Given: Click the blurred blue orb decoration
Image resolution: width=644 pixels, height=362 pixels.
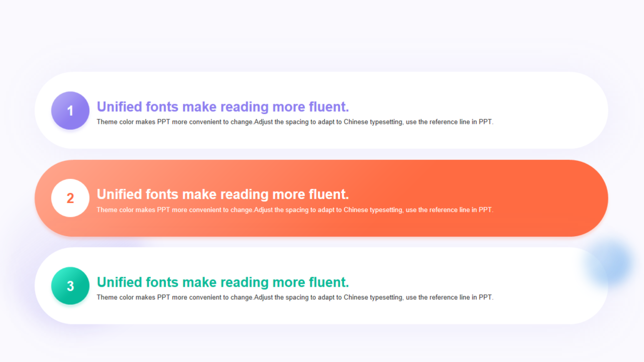Looking at the screenshot, I should 609,263.
